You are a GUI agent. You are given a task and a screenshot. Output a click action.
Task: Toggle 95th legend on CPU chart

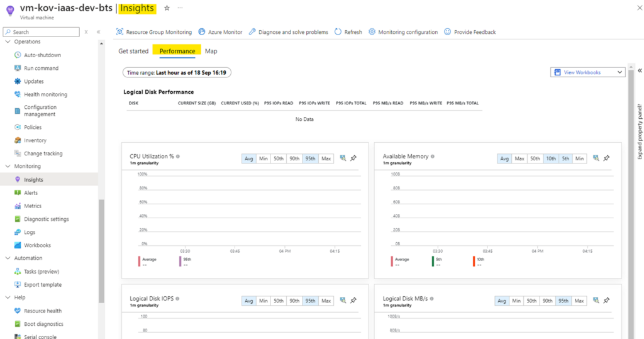(x=186, y=262)
